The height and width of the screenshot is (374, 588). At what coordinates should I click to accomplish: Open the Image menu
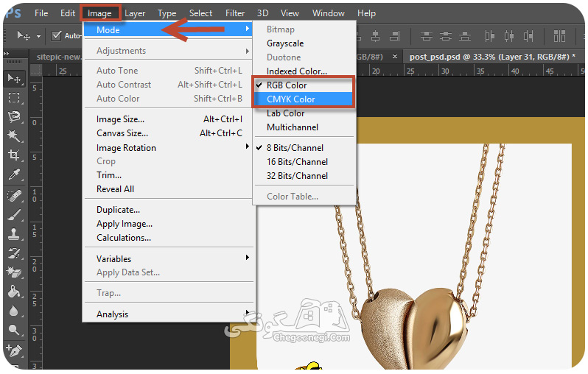[x=99, y=13]
